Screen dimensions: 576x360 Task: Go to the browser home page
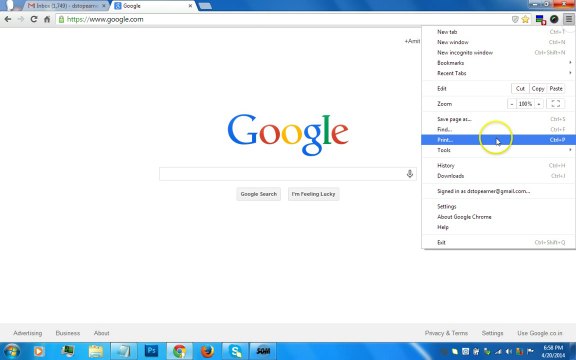(x=47, y=19)
